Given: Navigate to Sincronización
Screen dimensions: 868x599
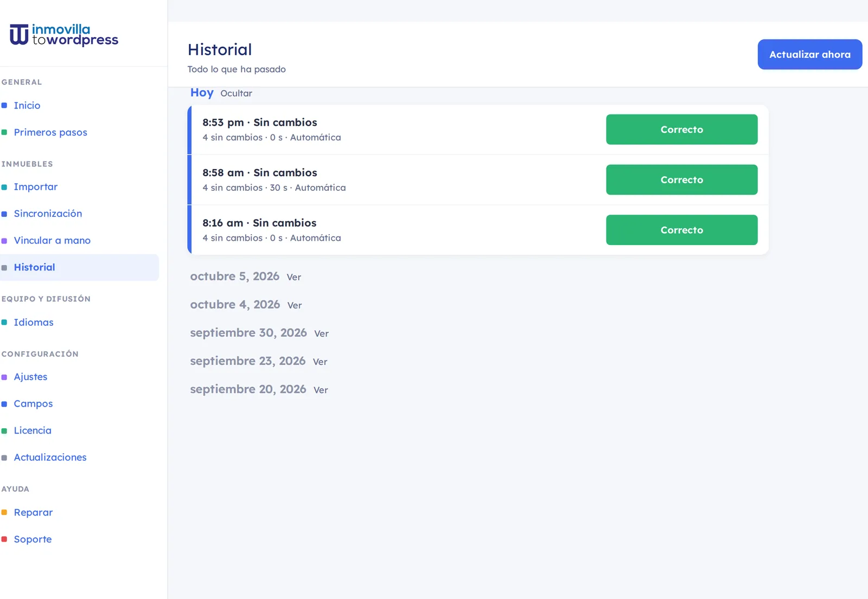Looking at the screenshot, I should (48, 214).
